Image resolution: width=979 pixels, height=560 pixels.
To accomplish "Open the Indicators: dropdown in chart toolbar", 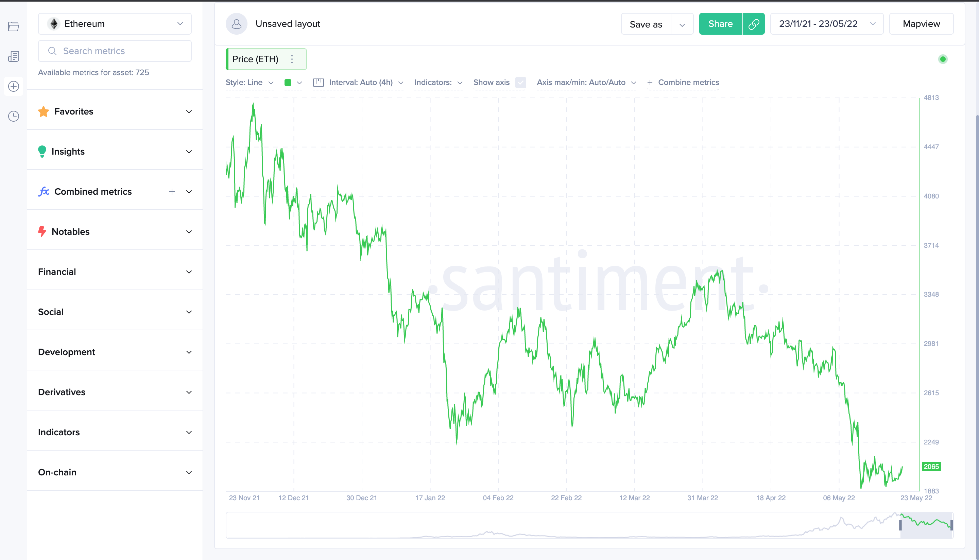I will point(438,83).
